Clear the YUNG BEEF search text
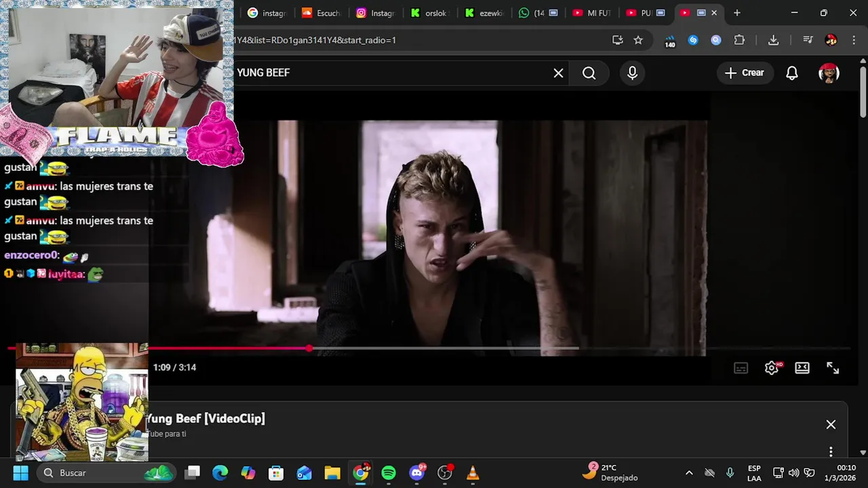The height and width of the screenshot is (488, 868). [x=558, y=73]
